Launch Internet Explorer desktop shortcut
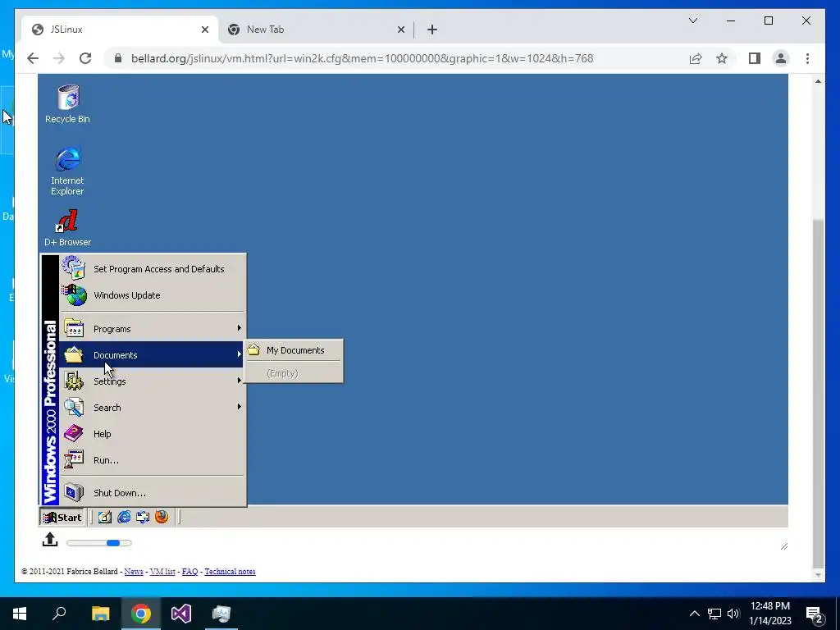This screenshot has height=630, width=840. (x=67, y=171)
